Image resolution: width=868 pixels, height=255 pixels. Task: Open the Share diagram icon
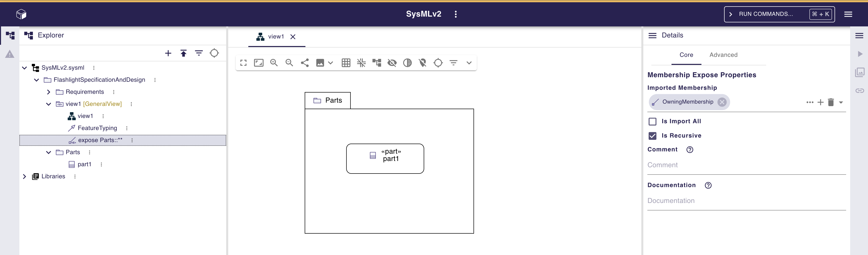(x=305, y=63)
